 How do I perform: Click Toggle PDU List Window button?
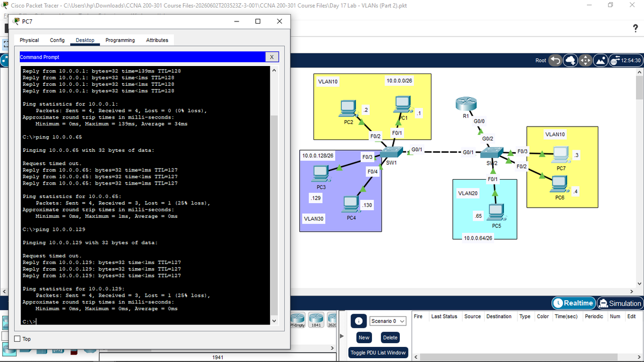(x=378, y=352)
